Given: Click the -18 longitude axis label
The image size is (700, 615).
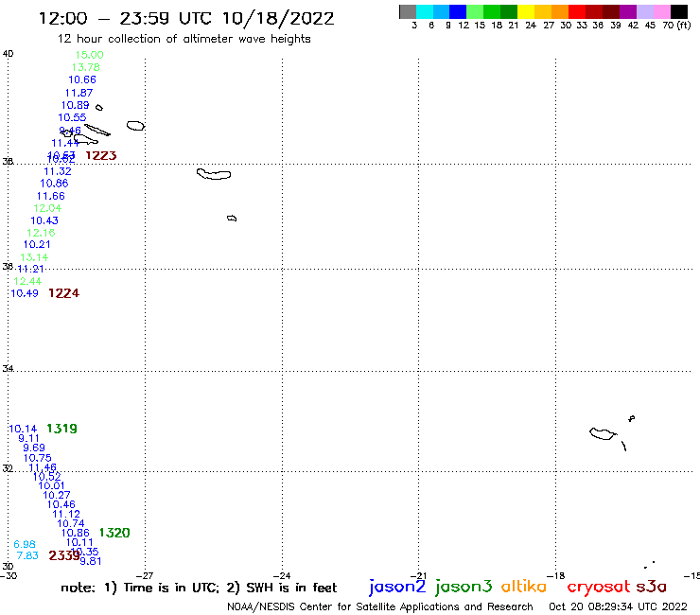Looking at the screenshot, I should point(556,576).
